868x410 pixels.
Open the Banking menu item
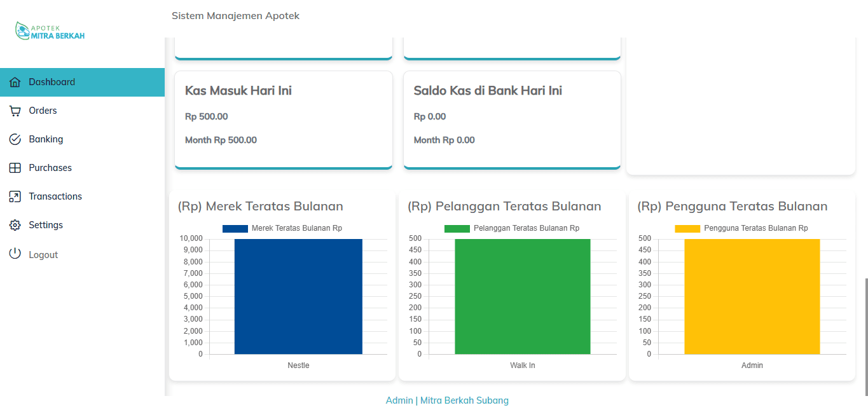click(x=46, y=139)
